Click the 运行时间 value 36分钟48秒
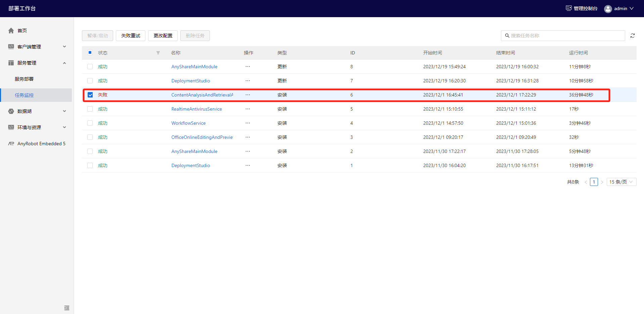 581,95
